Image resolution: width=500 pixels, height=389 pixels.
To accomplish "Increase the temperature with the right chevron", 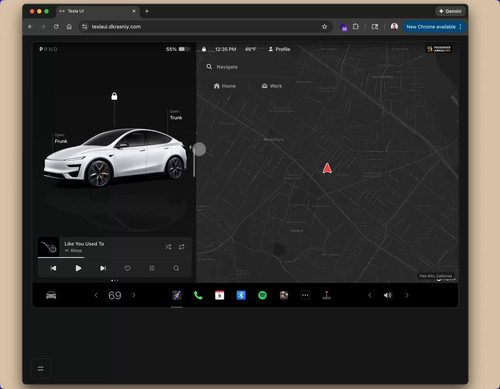I will pos(134,295).
